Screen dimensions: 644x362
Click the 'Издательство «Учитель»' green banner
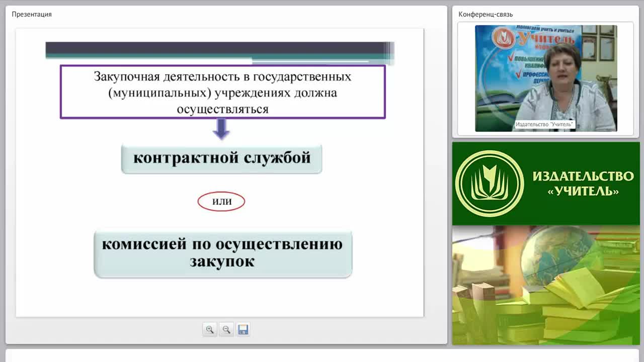(x=546, y=184)
